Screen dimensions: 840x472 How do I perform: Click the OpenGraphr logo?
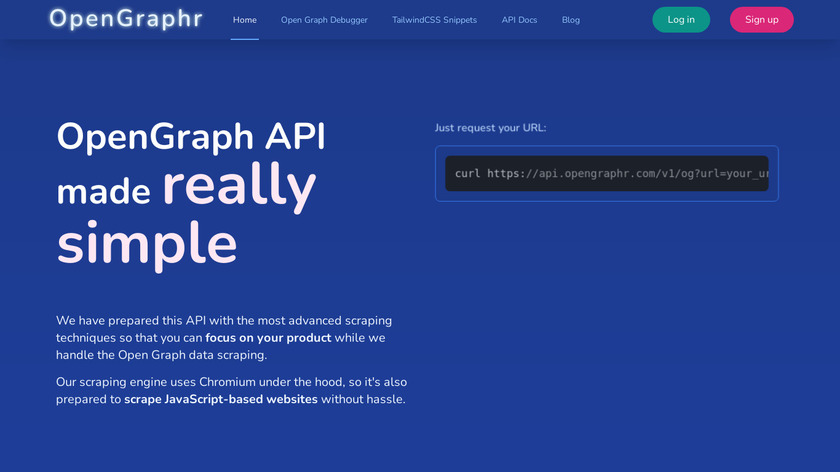point(126,19)
